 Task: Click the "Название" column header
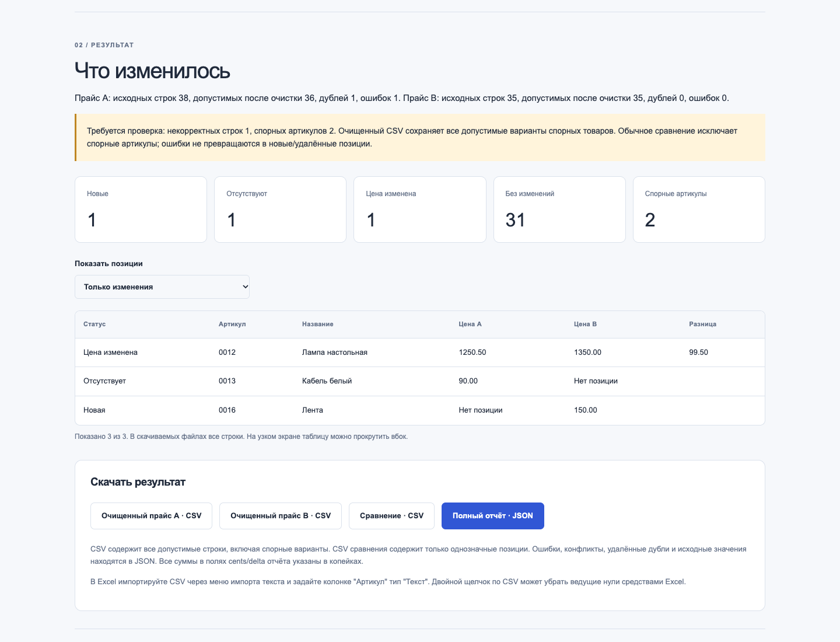click(x=318, y=324)
